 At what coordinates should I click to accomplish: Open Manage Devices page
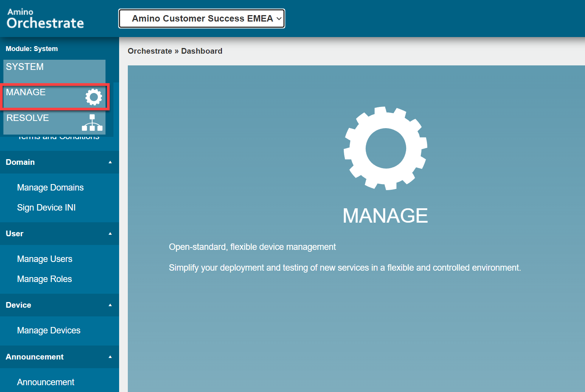(49, 330)
